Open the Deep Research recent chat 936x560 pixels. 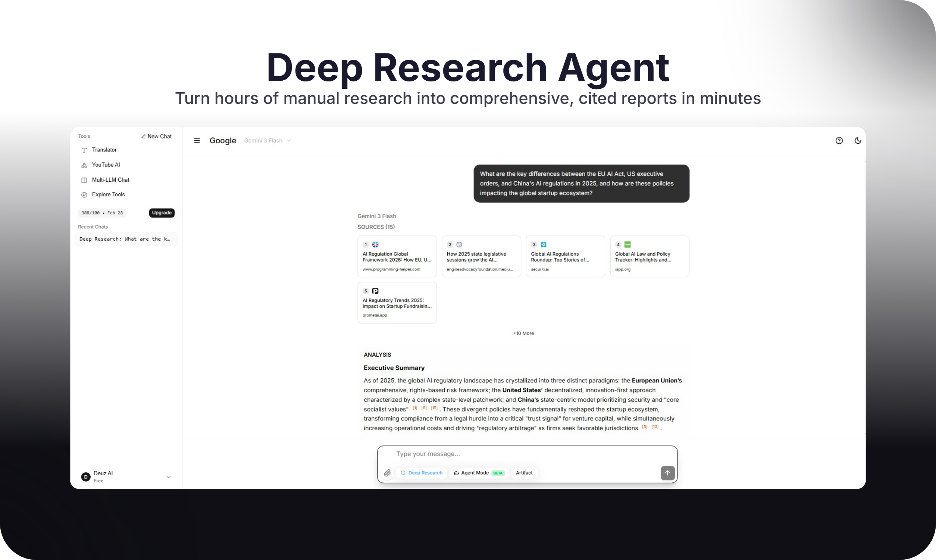[x=125, y=239]
